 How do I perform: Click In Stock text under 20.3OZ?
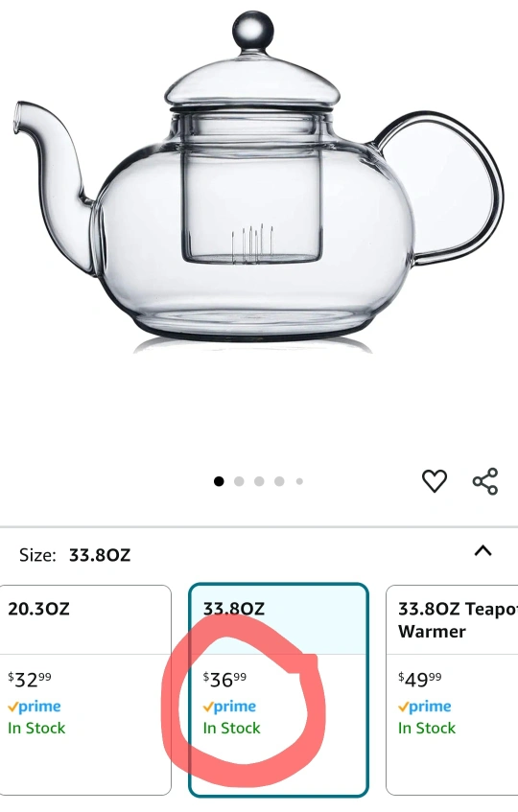coord(36,728)
